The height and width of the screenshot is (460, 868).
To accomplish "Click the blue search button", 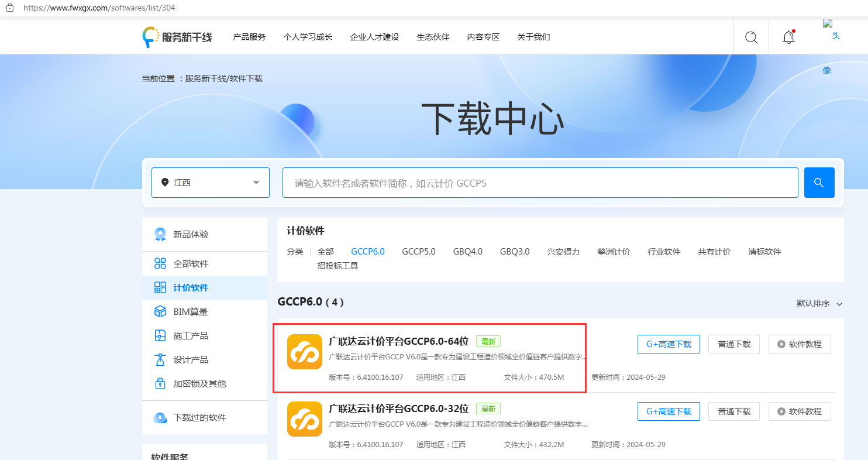I will click(819, 183).
